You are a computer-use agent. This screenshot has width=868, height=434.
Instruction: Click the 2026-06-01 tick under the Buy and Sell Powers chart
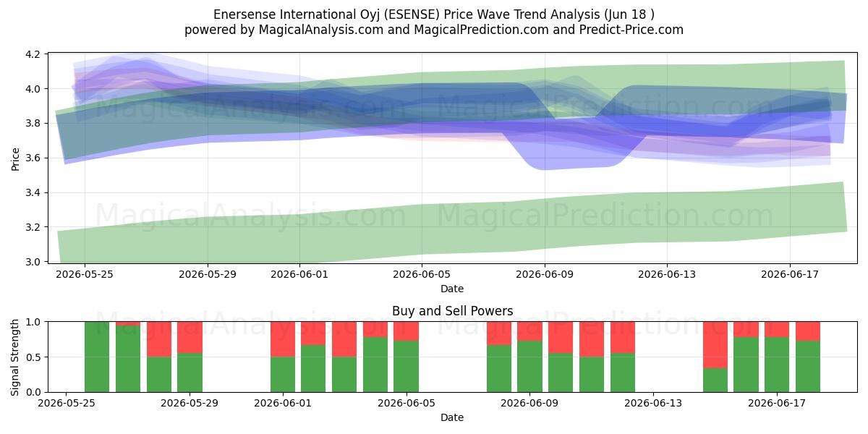pos(282,405)
